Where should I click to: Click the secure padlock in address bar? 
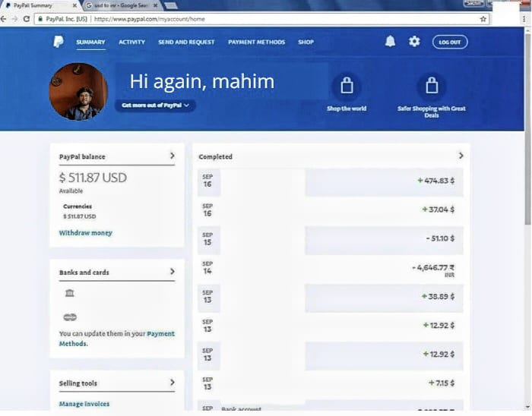(40, 19)
